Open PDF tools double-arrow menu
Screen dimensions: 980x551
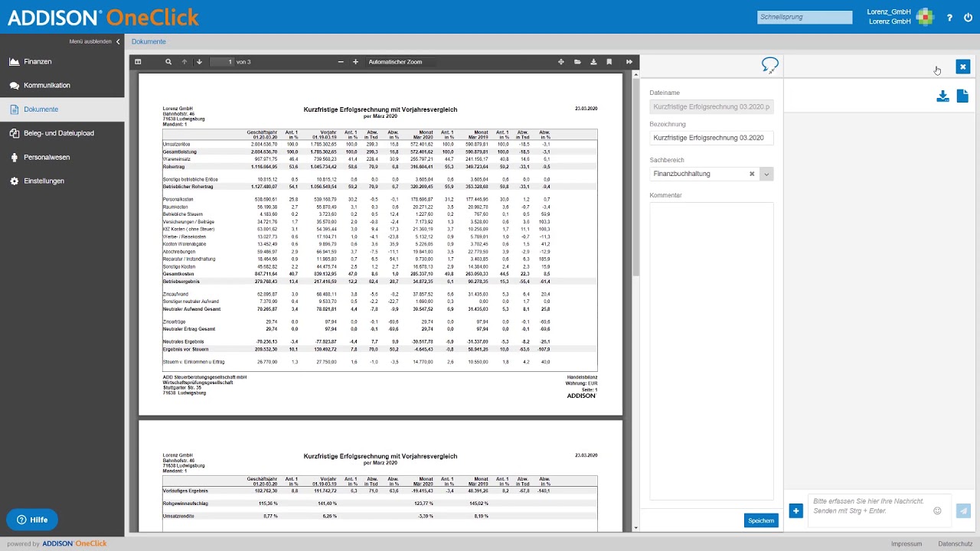(x=629, y=62)
